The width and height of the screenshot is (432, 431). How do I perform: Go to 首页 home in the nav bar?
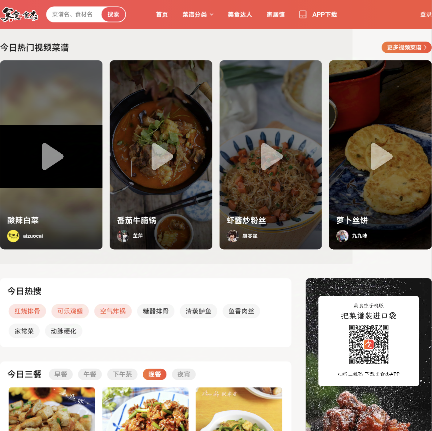[x=162, y=14]
